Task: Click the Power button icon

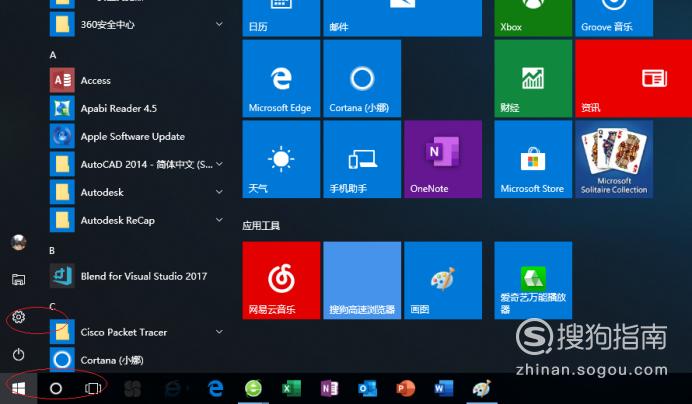Action: coord(19,354)
